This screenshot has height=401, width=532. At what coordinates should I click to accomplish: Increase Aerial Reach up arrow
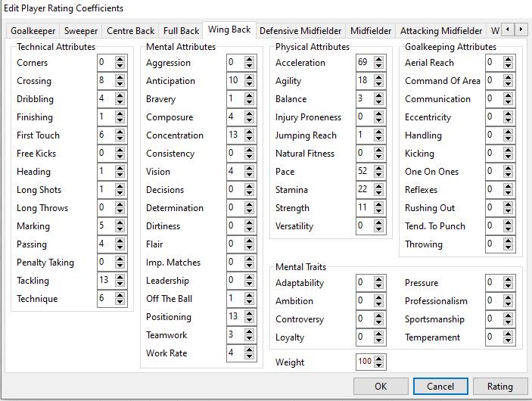tap(508, 59)
